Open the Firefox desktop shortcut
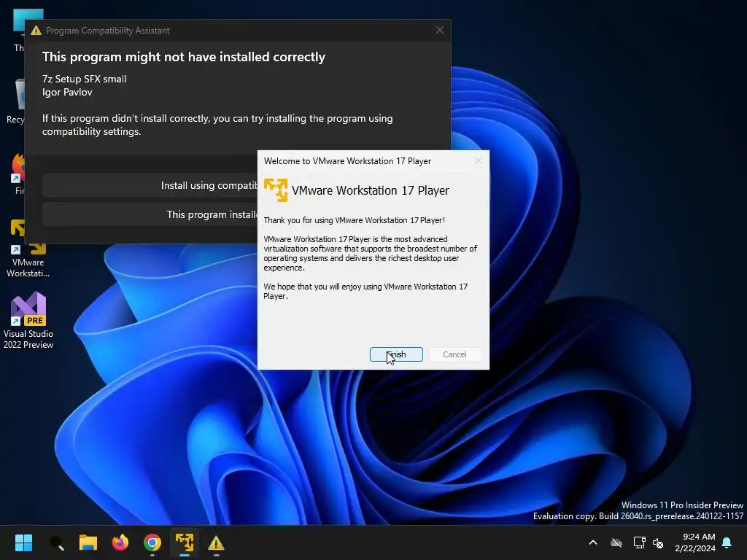 (19, 174)
